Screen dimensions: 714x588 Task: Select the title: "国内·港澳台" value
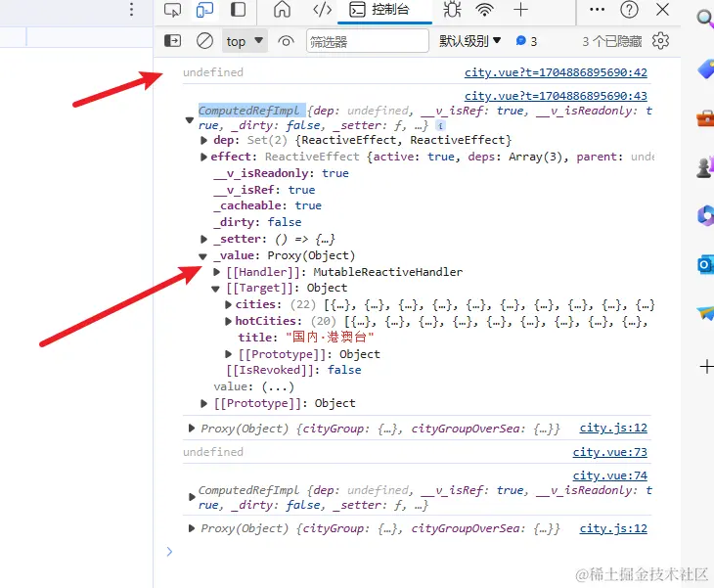330,338
